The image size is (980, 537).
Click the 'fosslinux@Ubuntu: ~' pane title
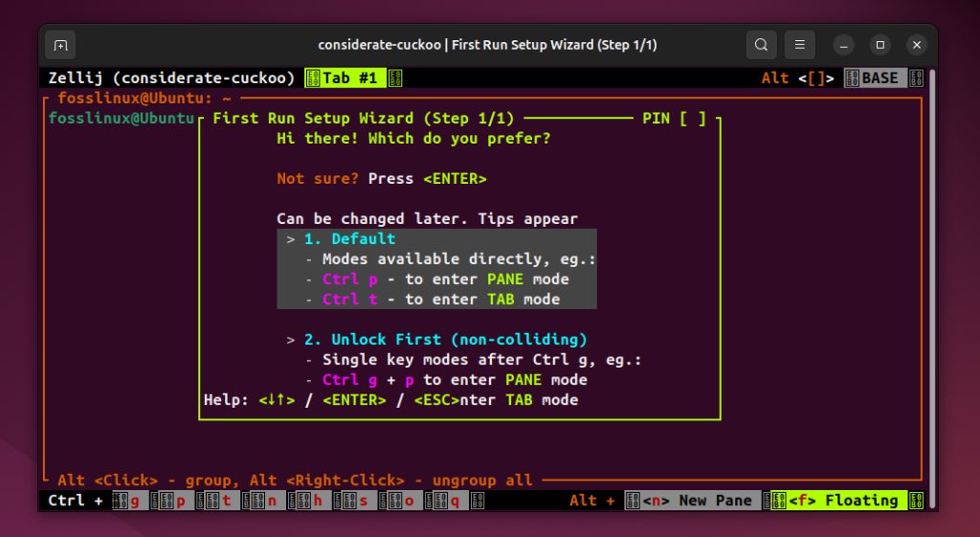pos(145,99)
